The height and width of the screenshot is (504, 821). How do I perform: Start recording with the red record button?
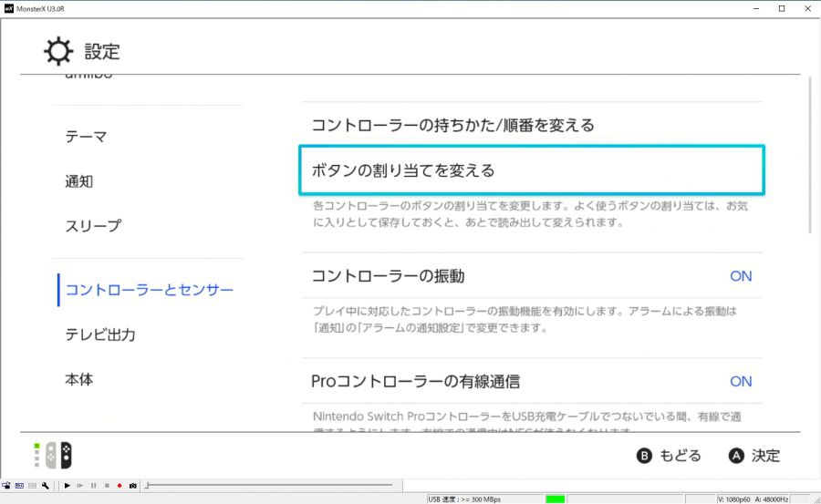120,486
